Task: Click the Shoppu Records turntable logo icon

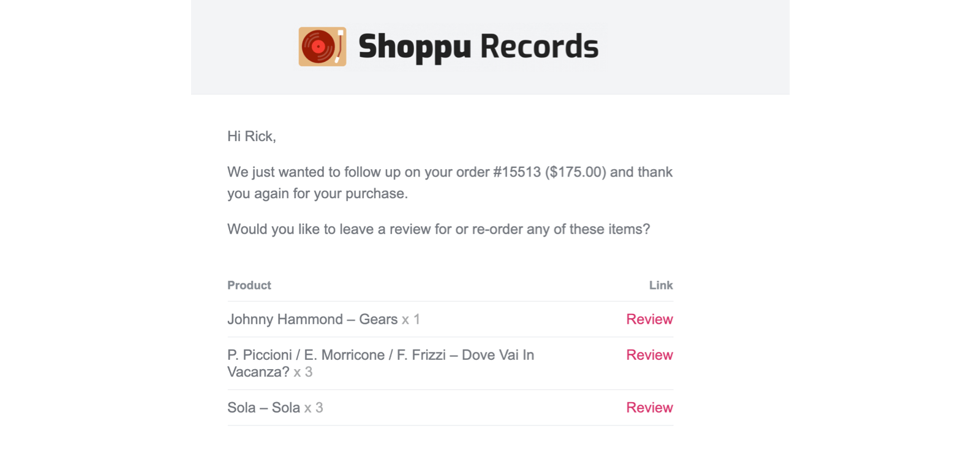Action: pyautogui.click(x=322, y=47)
